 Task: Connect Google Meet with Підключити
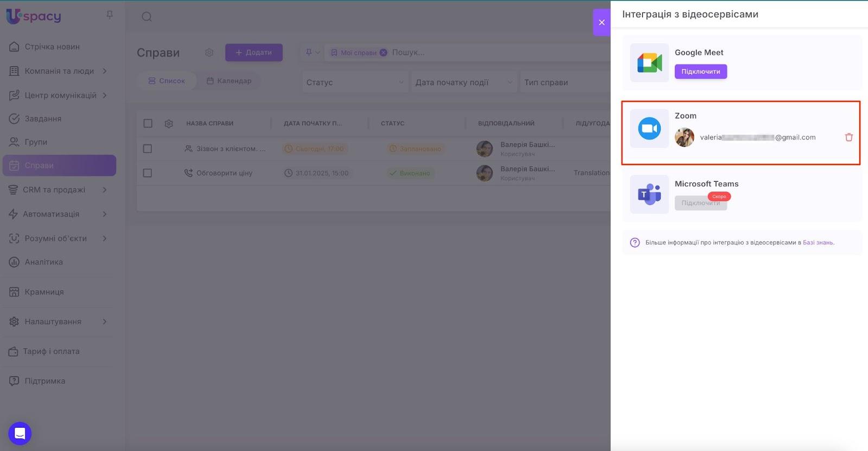point(701,72)
